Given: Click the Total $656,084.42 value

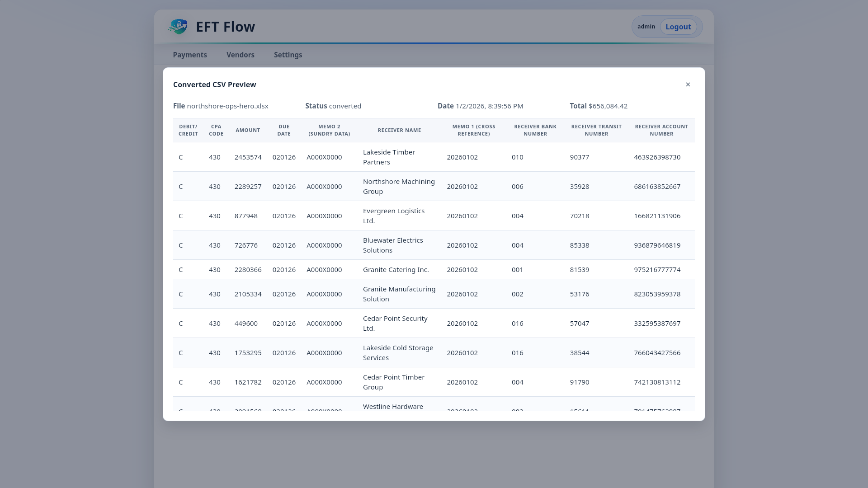Looking at the screenshot, I should tap(608, 106).
